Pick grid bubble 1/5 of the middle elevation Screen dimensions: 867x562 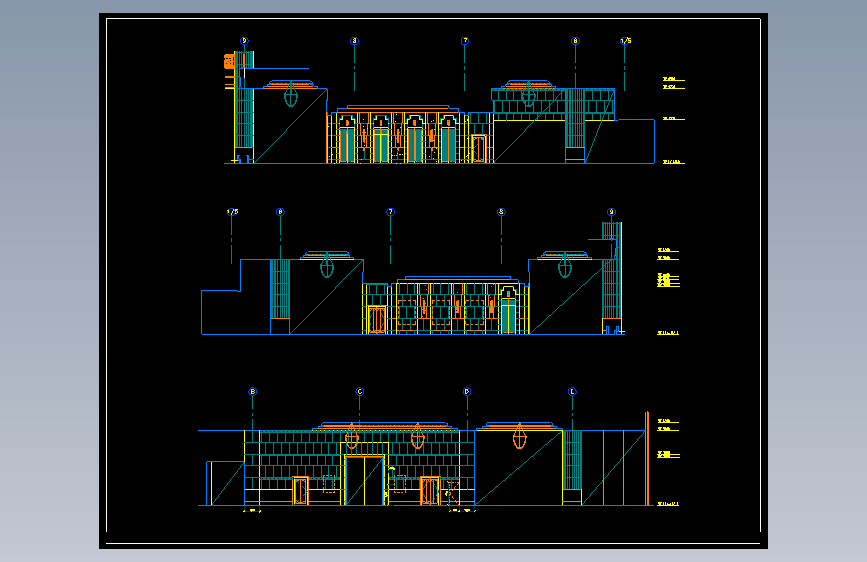(x=232, y=212)
